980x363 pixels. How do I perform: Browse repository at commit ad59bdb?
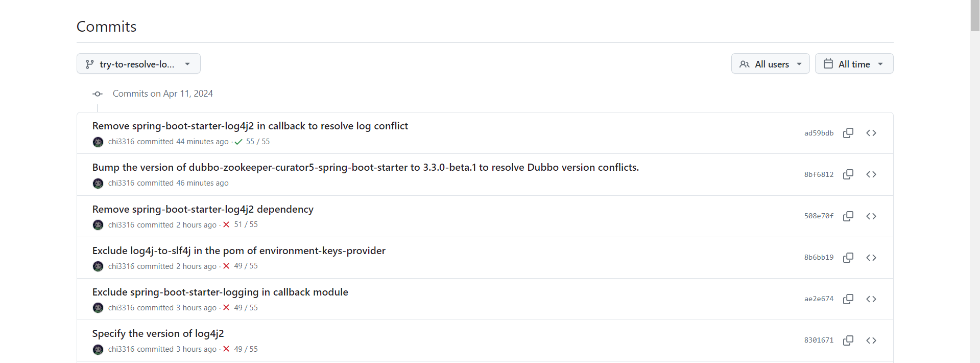pos(871,133)
